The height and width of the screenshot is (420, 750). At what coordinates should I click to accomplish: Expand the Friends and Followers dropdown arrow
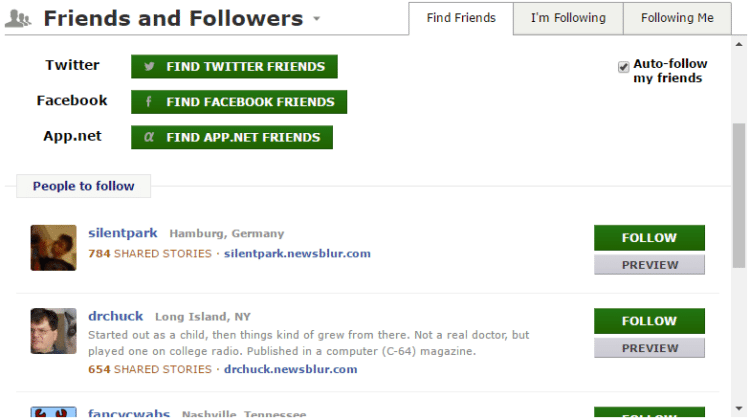point(316,19)
